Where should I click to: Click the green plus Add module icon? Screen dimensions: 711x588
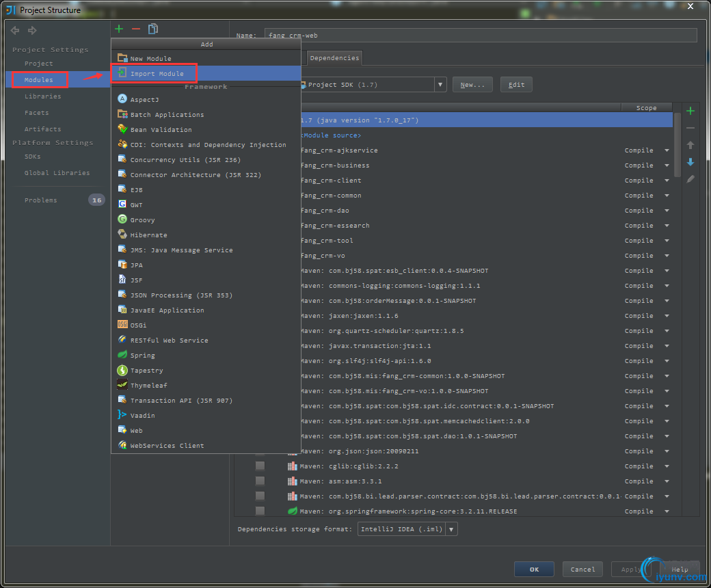click(x=119, y=29)
